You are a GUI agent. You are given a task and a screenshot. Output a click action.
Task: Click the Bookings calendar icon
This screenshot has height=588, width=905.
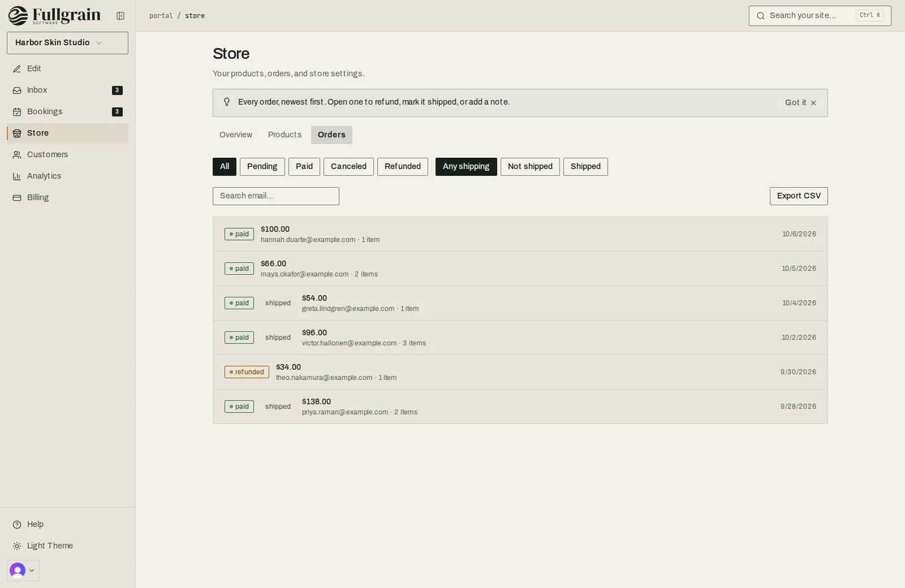17,112
